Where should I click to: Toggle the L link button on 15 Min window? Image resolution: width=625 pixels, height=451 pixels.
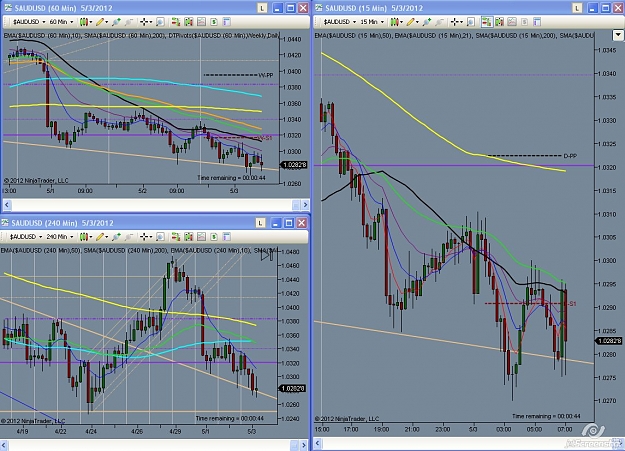click(x=577, y=8)
